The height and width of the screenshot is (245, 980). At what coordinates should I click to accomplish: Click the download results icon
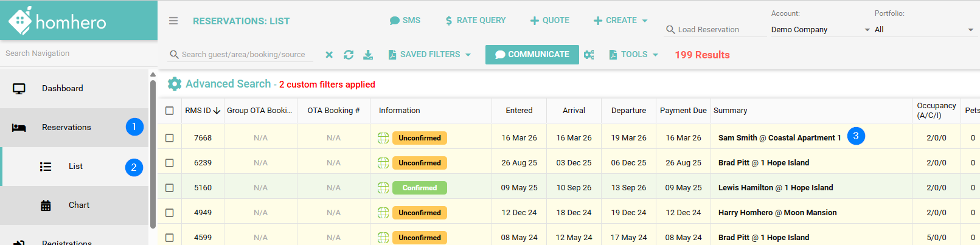[368, 55]
